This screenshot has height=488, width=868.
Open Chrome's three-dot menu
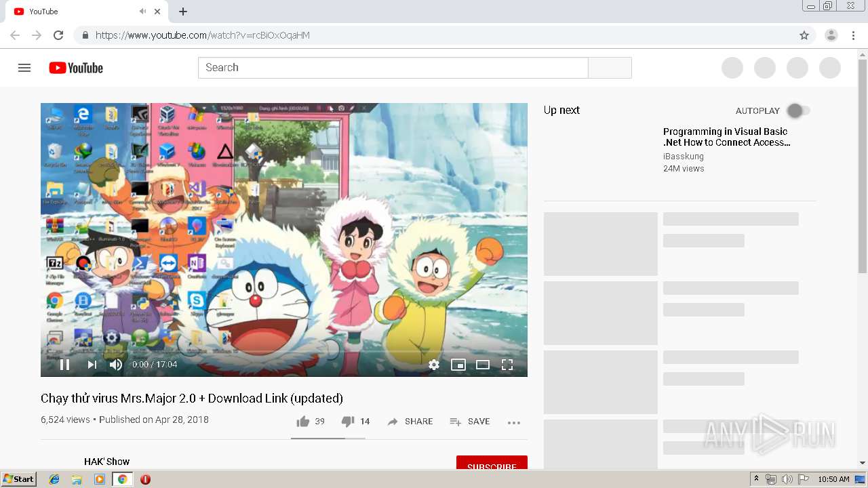853,35
